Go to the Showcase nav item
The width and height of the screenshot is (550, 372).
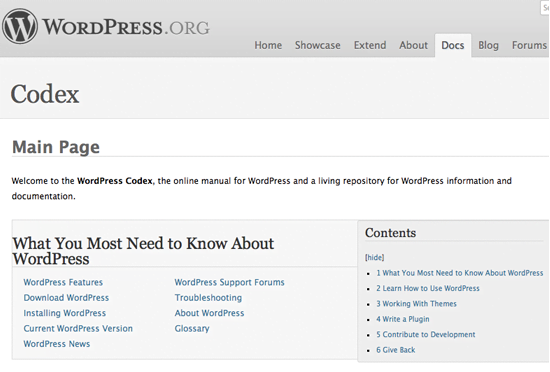[317, 45]
